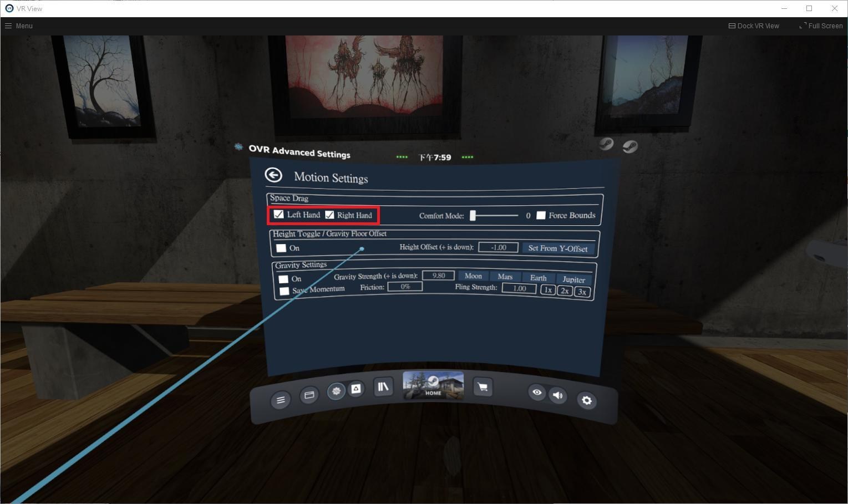
Task: Open the SteamVR library icon
Action: [383, 387]
